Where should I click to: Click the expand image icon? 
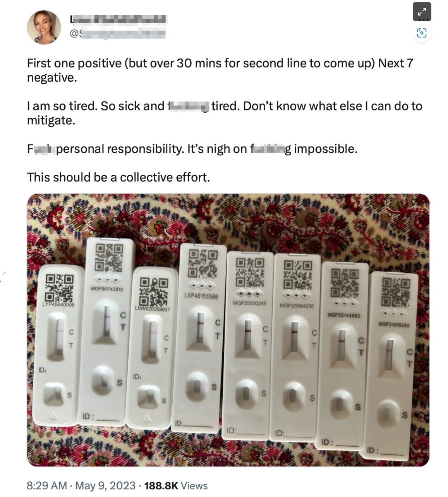click(422, 11)
